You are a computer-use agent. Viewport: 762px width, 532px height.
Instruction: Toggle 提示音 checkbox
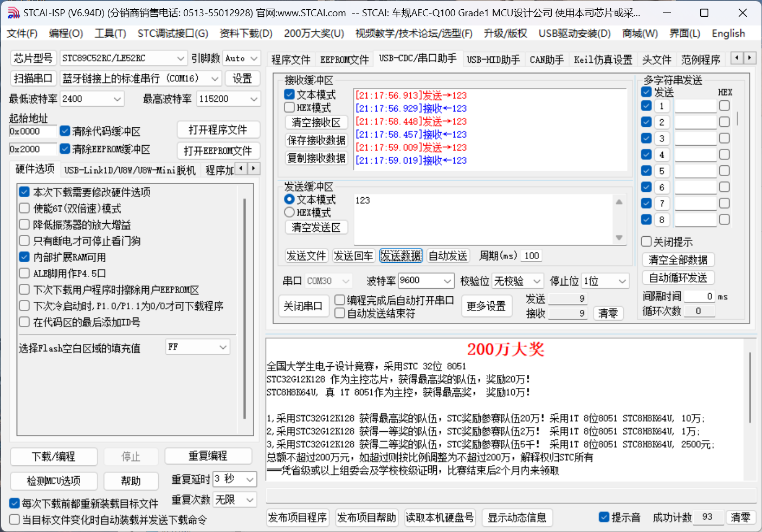click(x=604, y=517)
